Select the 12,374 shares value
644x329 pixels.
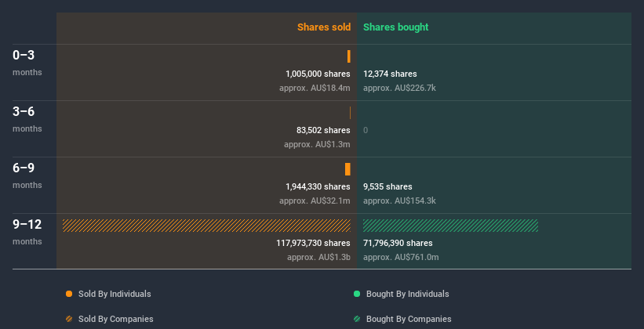click(x=390, y=74)
